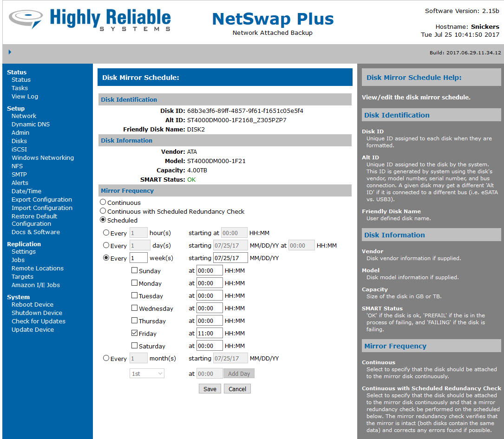504x439 pixels.
Task: Click the Disk ID value text
Action: click(245, 111)
